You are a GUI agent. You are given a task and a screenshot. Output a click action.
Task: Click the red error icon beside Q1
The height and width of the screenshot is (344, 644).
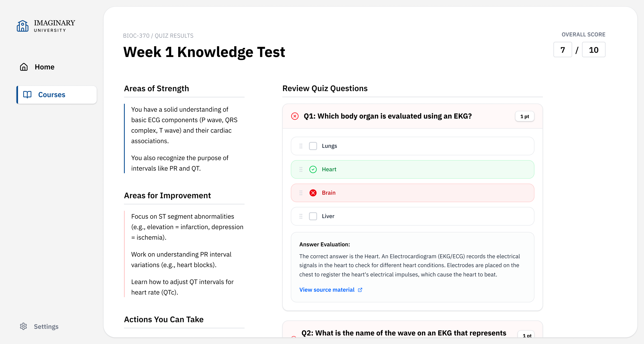[295, 116]
